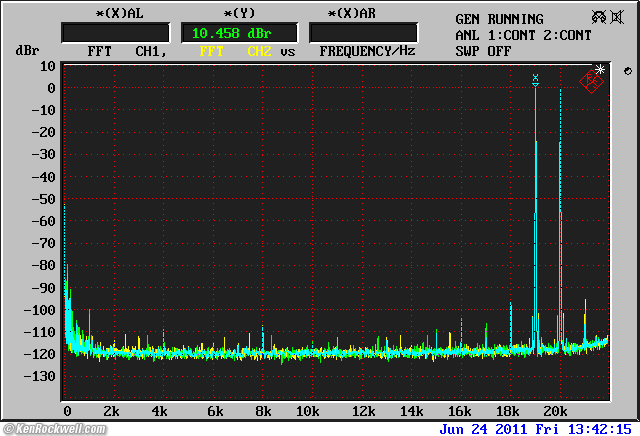Click the crossed-out headphone mute icon

(599, 17)
